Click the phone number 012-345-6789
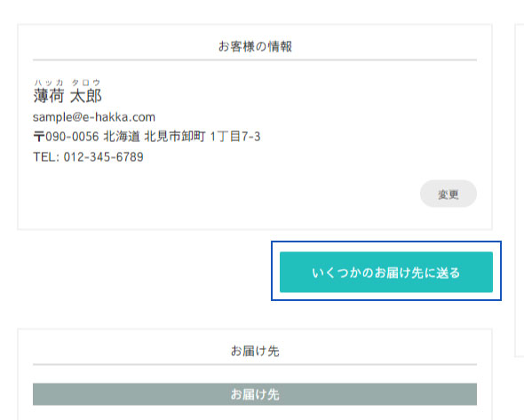 [x=104, y=156]
